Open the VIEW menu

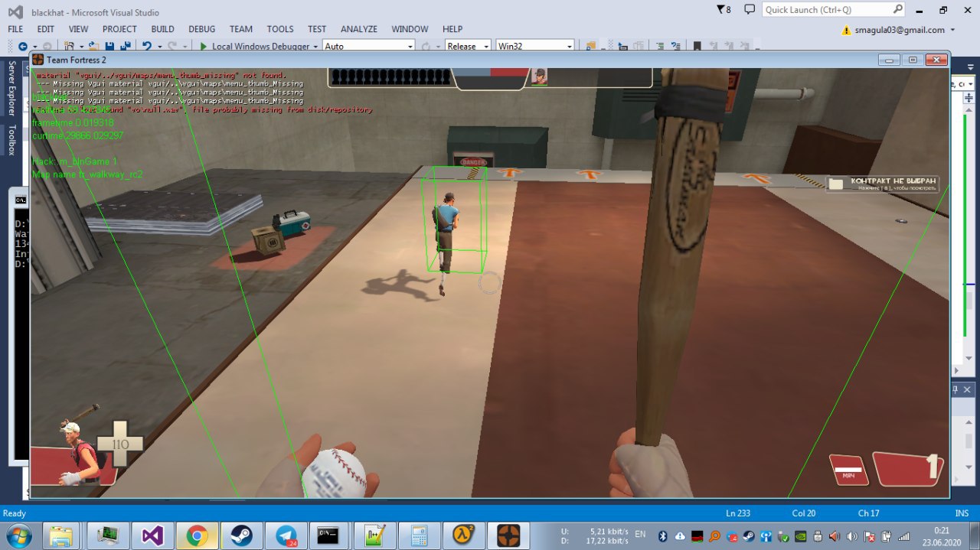(78, 29)
